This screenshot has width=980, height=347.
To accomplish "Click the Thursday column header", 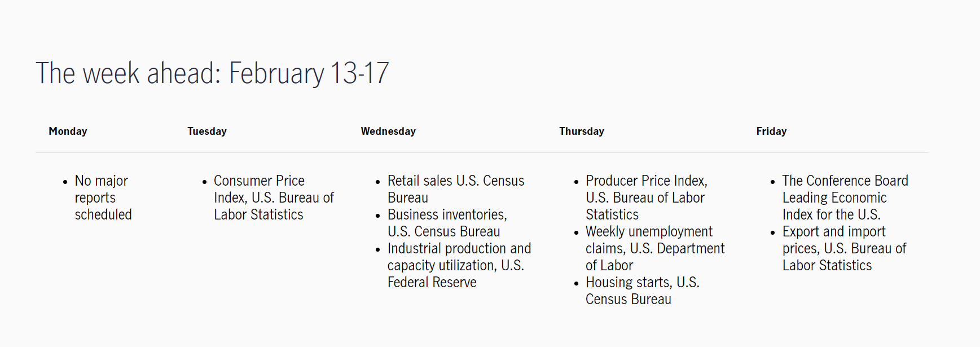I will click(582, 131).
